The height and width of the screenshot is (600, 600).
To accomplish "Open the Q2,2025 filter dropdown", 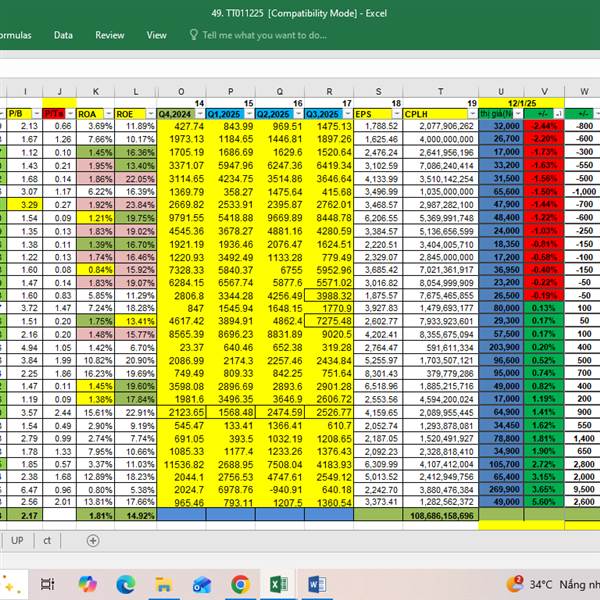I will (x=298, y=114).
